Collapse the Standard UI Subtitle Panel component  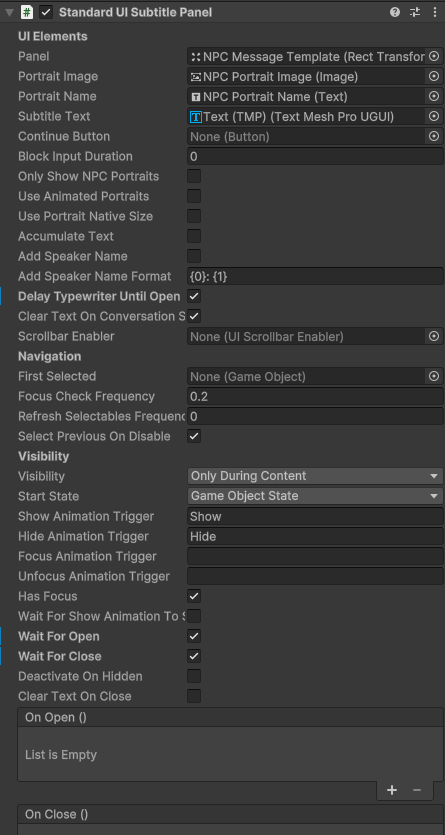click(x=10, y=12)
